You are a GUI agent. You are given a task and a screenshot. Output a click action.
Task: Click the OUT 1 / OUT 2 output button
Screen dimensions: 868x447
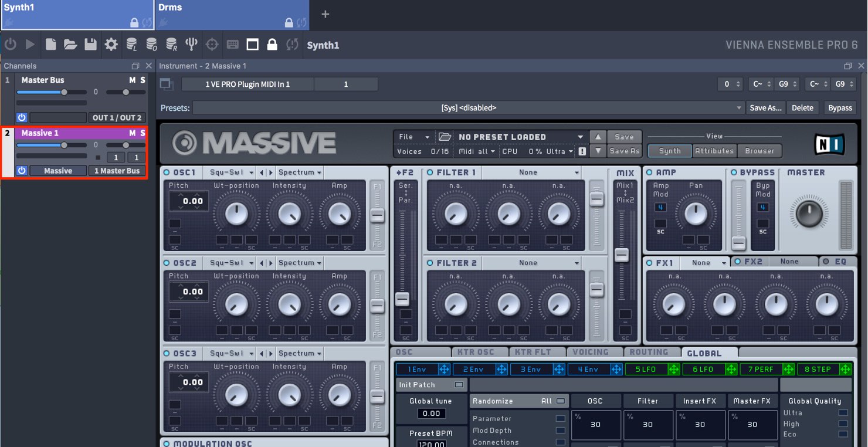coord(117,117)
